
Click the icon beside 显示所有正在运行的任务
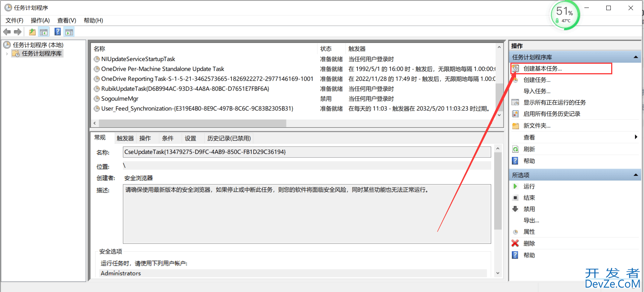point(515,102)
